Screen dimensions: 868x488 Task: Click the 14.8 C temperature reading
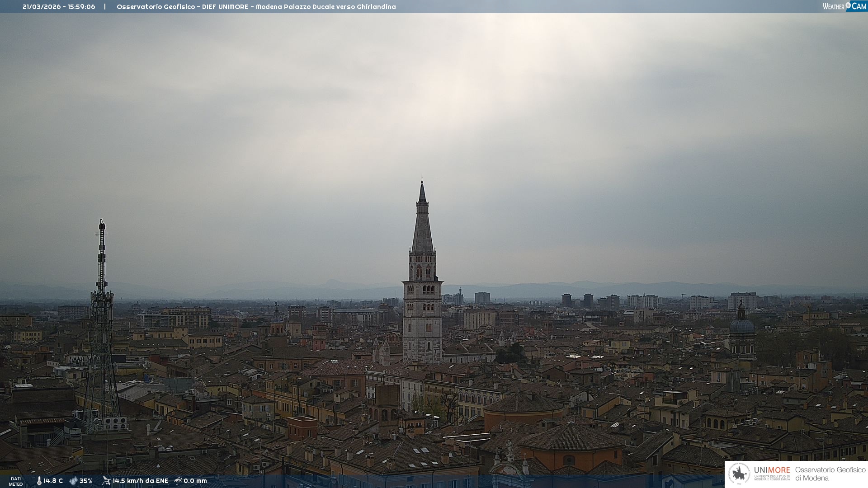[53, 481]
